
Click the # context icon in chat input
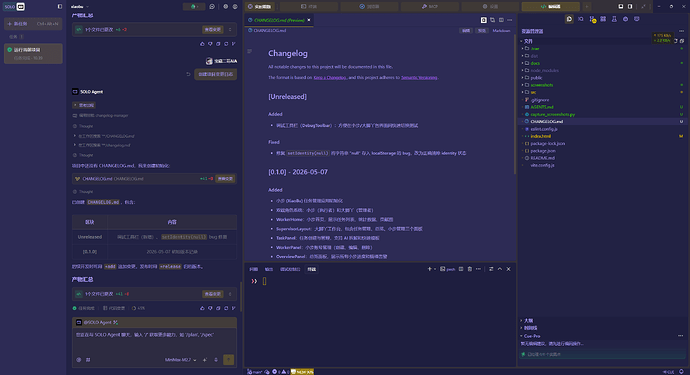click(88, 360)
